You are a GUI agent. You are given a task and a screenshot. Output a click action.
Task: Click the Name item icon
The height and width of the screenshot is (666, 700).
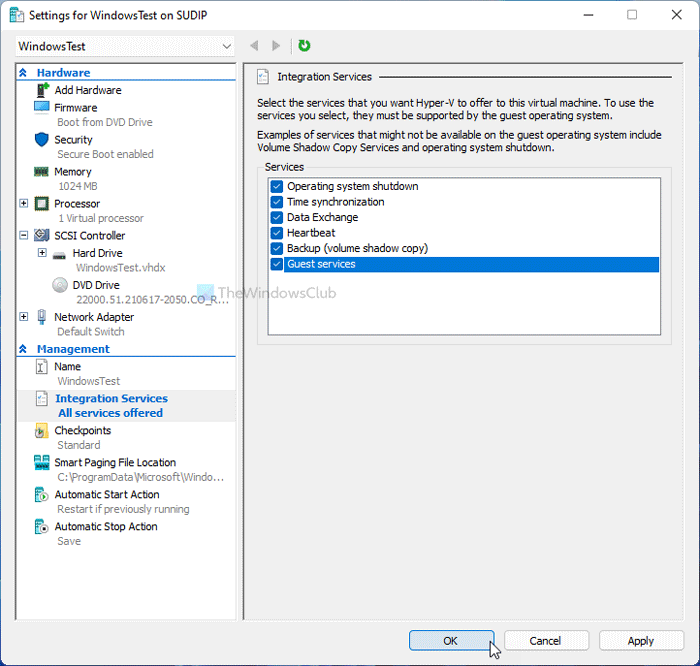pos(42,366)
